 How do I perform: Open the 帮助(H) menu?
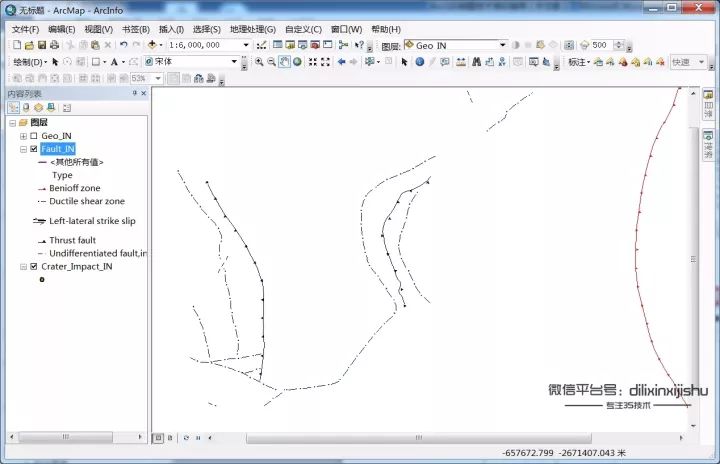386,29
